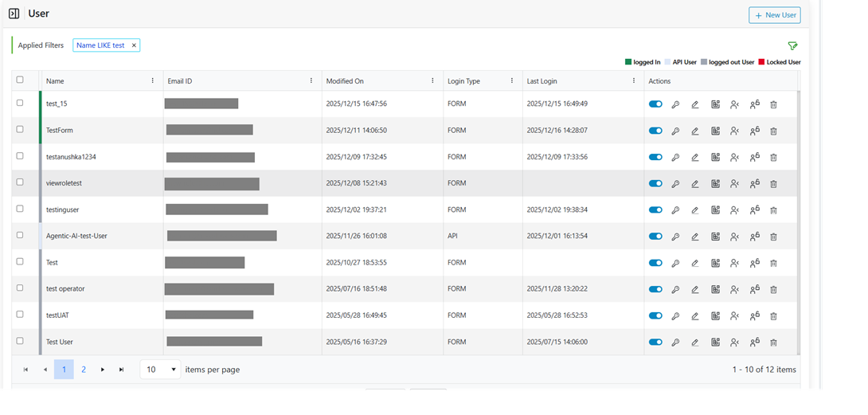Go to the previous page arrow
Viewport: 868px width, 415px height.
45,370
